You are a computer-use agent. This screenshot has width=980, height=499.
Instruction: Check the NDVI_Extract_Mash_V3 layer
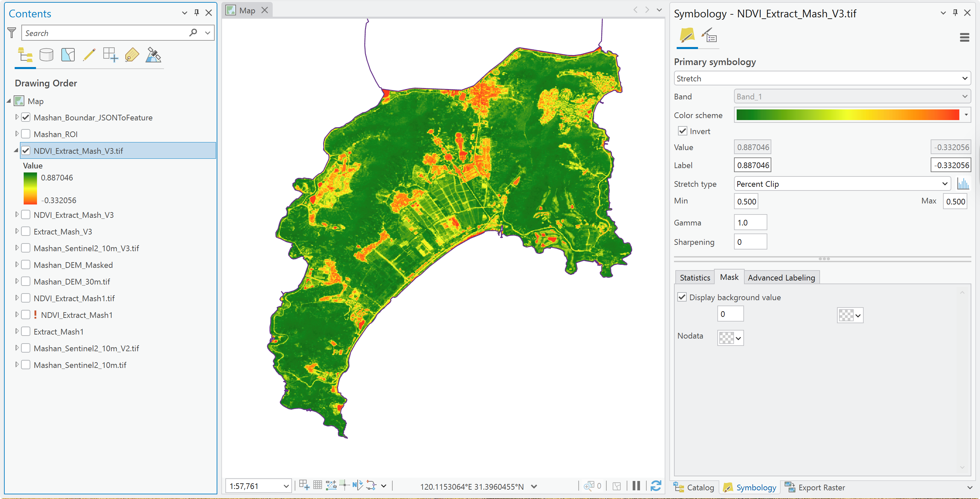(26, 215)
